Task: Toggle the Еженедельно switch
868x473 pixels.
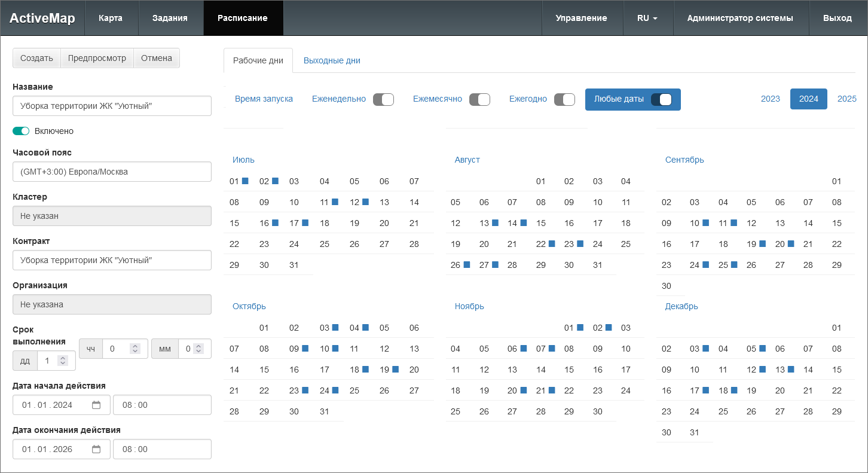Action: click(x=383, y=99)
